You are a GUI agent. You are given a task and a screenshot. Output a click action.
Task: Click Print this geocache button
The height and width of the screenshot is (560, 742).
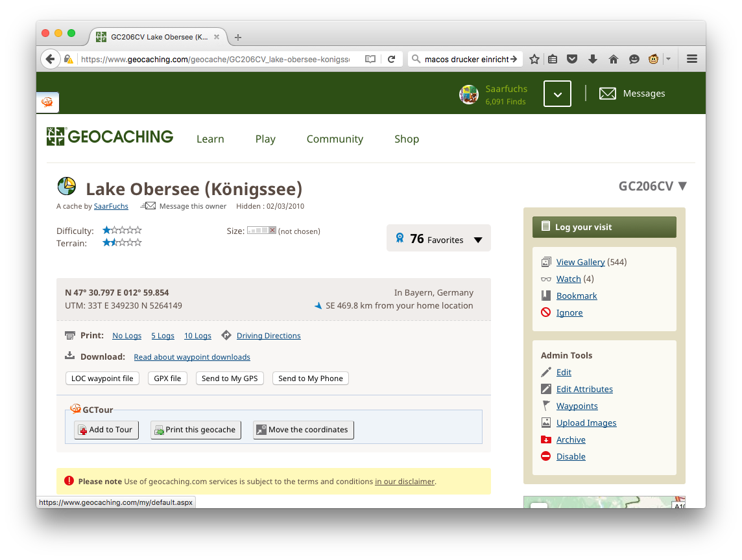point(195,430)
